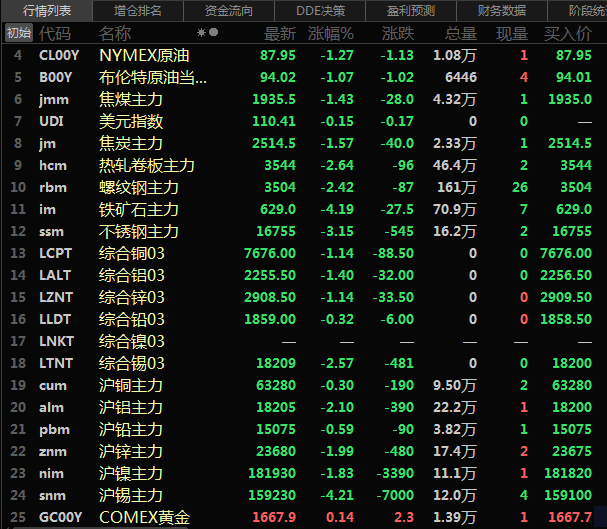This screenshot has width=607, height=529.
Task: Select the DDE决策 tab
Action: 319,11
